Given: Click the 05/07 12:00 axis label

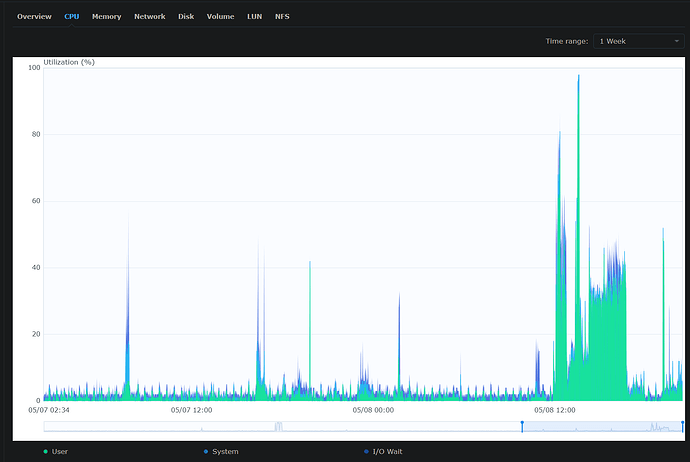Looking at the screenshot, I should pyautogui.click(x=191, y=410).
